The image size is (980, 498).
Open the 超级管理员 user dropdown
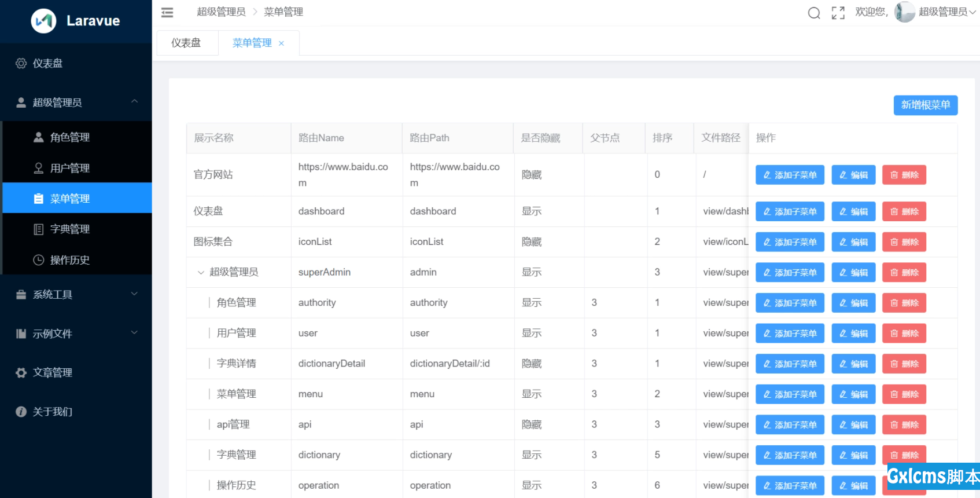point(948,12)
